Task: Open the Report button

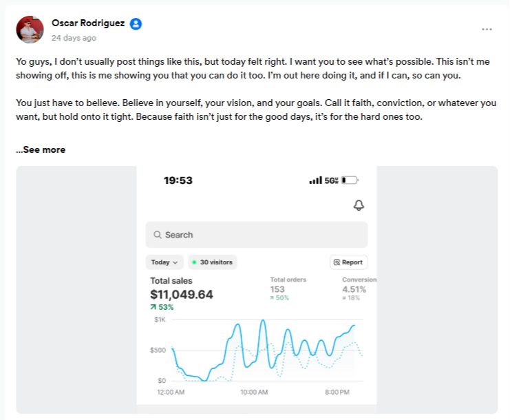Action: tap(349, 262)
